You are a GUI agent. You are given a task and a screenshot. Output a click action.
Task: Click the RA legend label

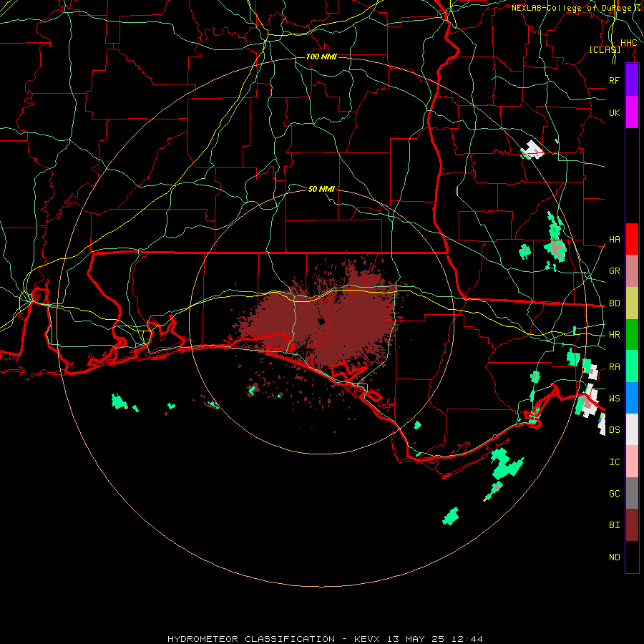point(614,367)
